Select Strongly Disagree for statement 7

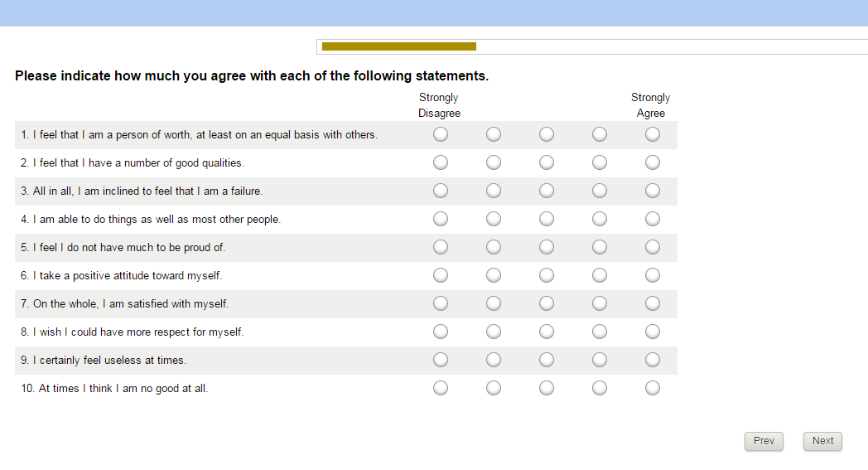(441, 303)
